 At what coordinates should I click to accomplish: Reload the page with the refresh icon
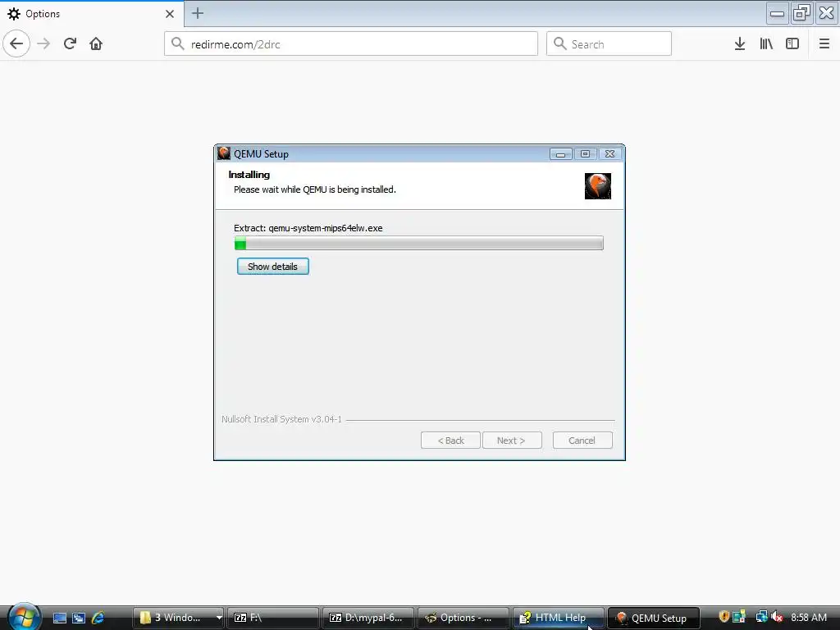tap(70, 44)
